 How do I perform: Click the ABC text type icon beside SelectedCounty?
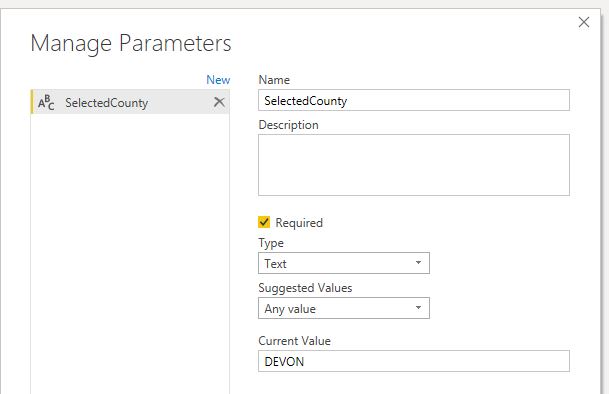click(x=46, y=103)
